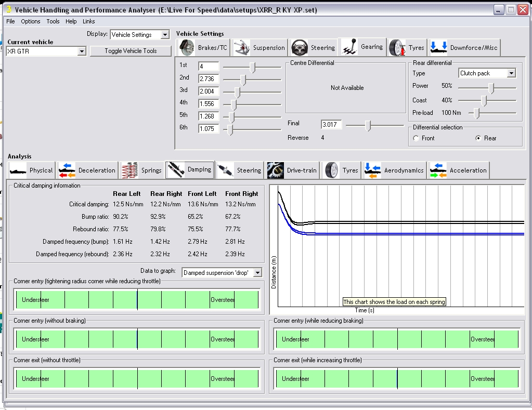Click the Acceleration arrows car icon

click(x=438, y=170)
